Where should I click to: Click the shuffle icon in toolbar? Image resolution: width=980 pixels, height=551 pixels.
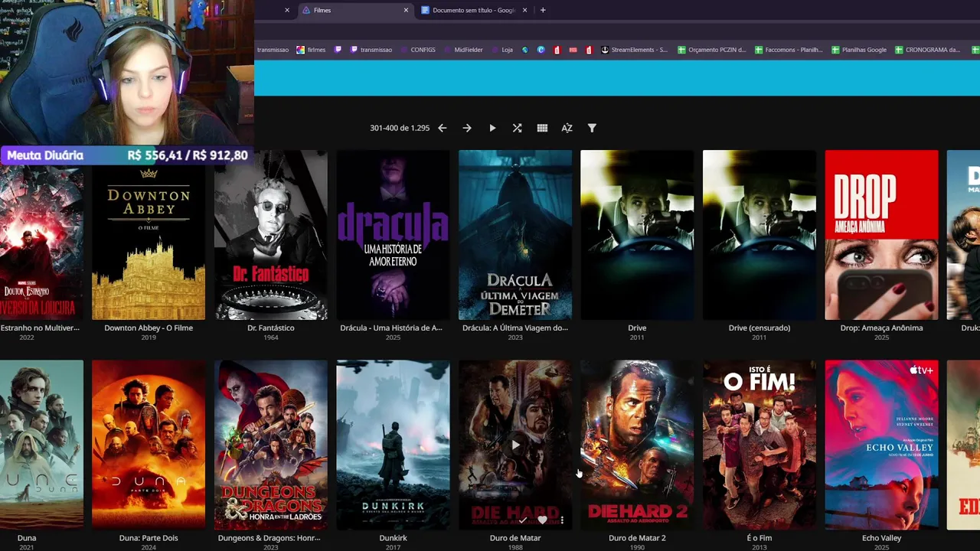coord(518,128)
